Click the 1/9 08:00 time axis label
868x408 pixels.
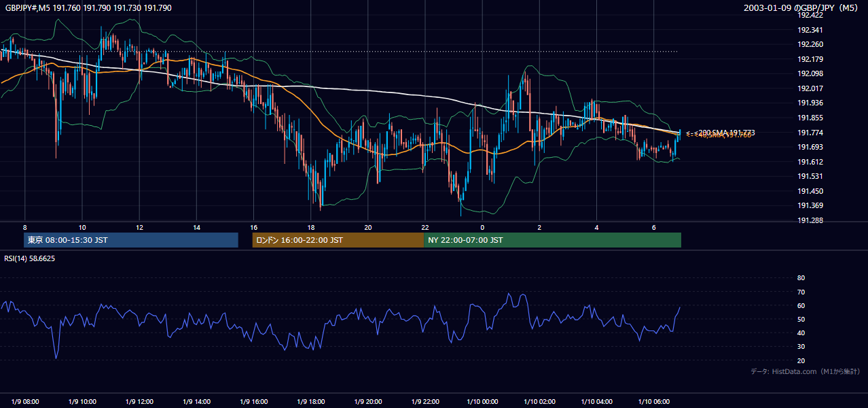[x=25, y=401]
